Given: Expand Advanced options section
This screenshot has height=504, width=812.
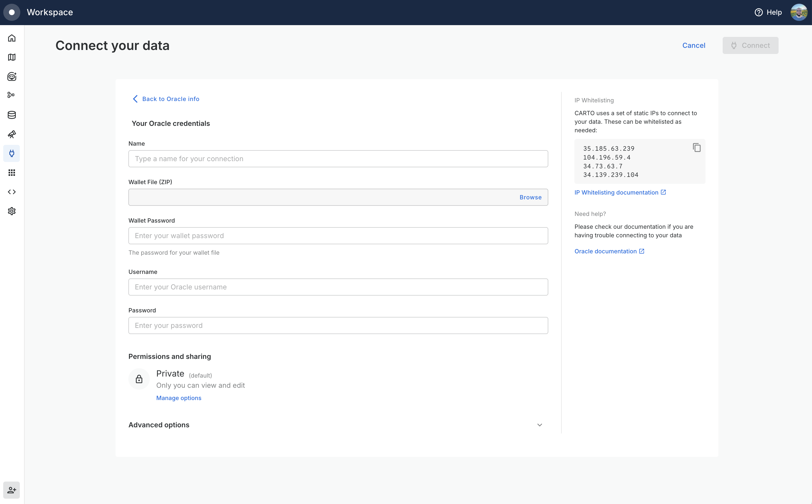Looking at the screenshot, I should tap(539, 425).
